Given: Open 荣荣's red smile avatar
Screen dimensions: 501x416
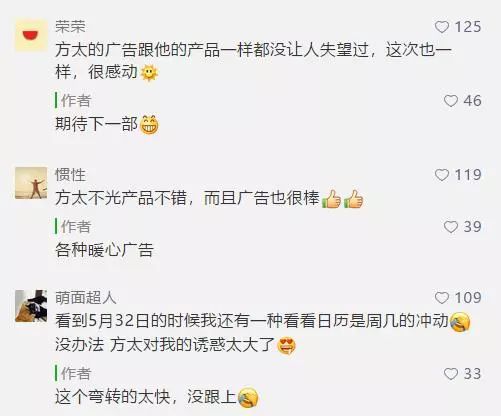Looking at the screenshot, I should pos(31,35).
